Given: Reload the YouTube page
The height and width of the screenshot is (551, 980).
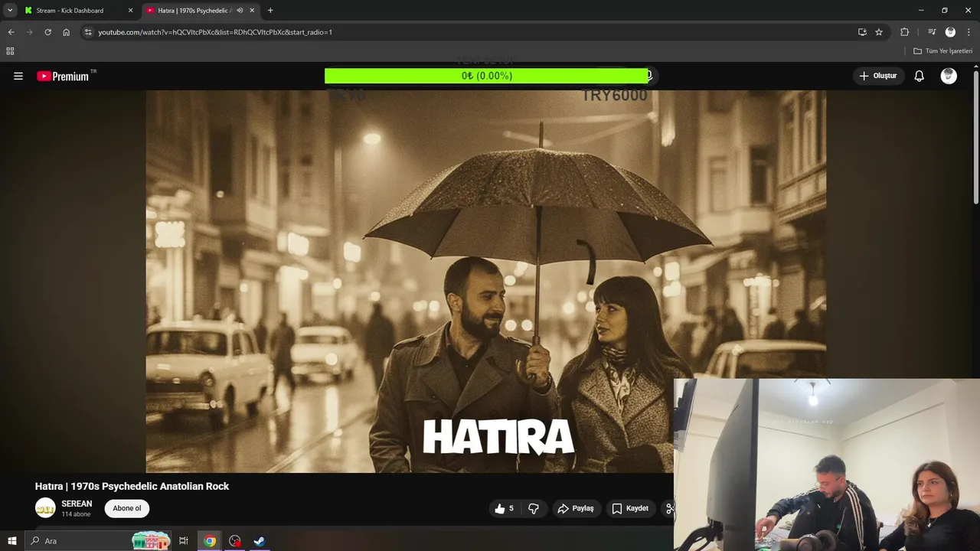Looking at the screenshot, I should (x=47, y=32).
